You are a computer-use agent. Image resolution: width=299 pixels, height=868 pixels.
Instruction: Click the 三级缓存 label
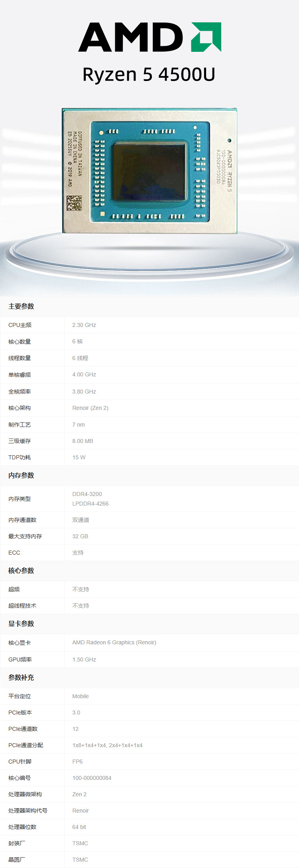[x=20, y=441]
